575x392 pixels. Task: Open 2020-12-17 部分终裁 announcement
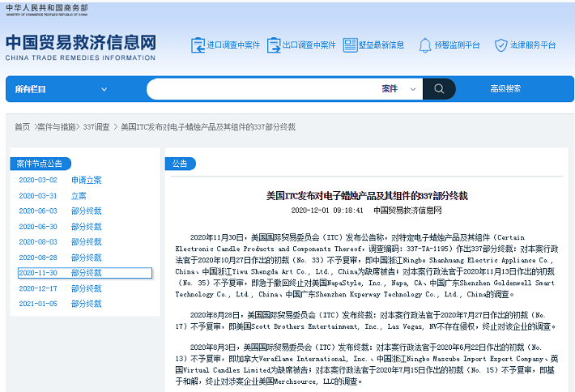tap(60, 288)
